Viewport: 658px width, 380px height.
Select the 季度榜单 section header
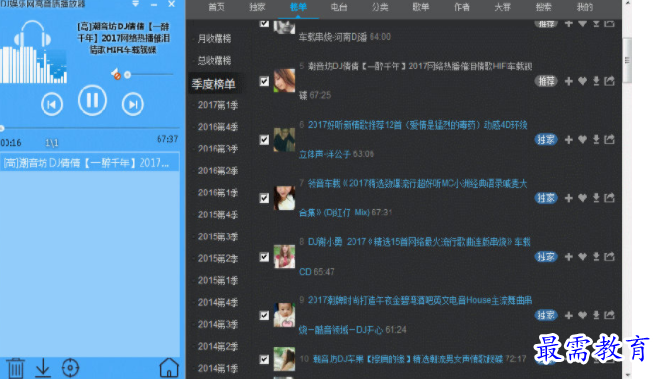coord(214,84)
